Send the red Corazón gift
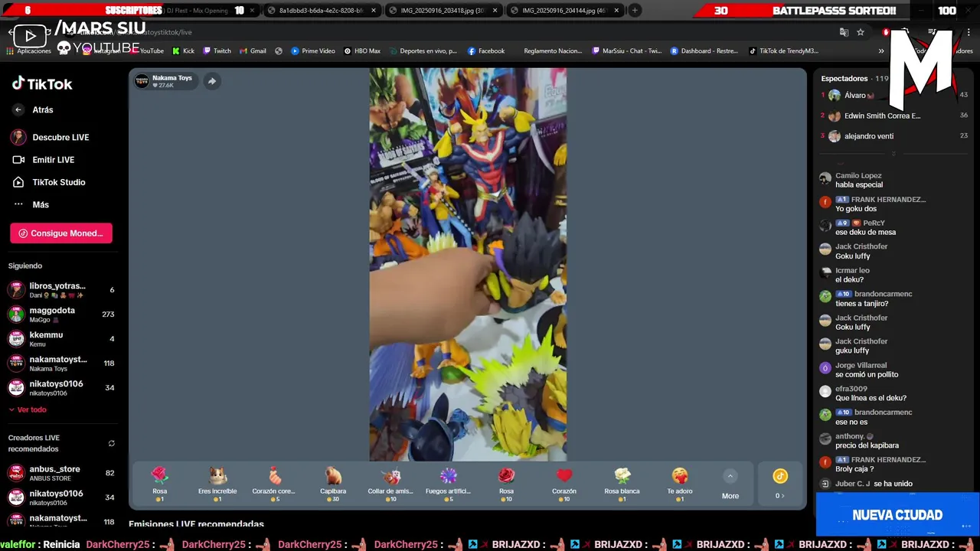This screenshot has width=980, height=551. click(x=564, y=484)
